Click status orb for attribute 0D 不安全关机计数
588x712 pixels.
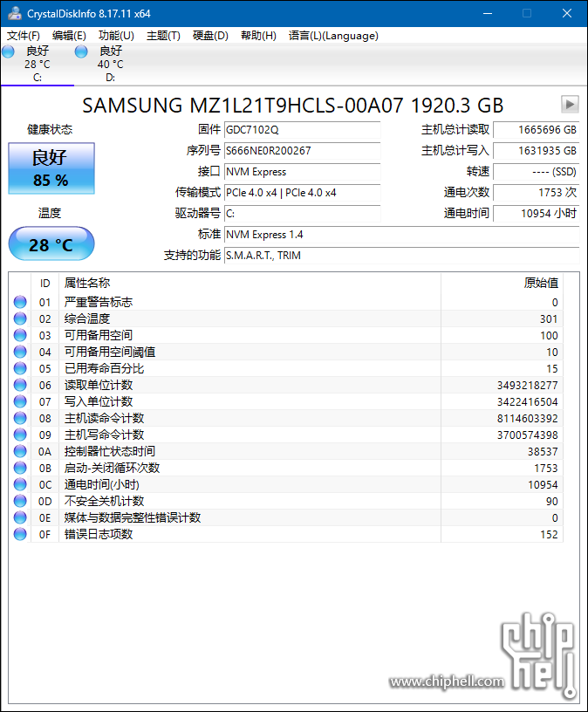20,501
